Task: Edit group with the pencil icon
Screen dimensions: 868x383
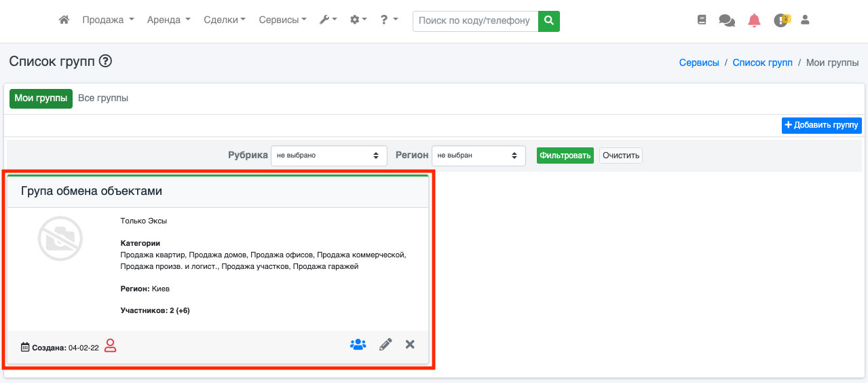Action: pos(385,344)
